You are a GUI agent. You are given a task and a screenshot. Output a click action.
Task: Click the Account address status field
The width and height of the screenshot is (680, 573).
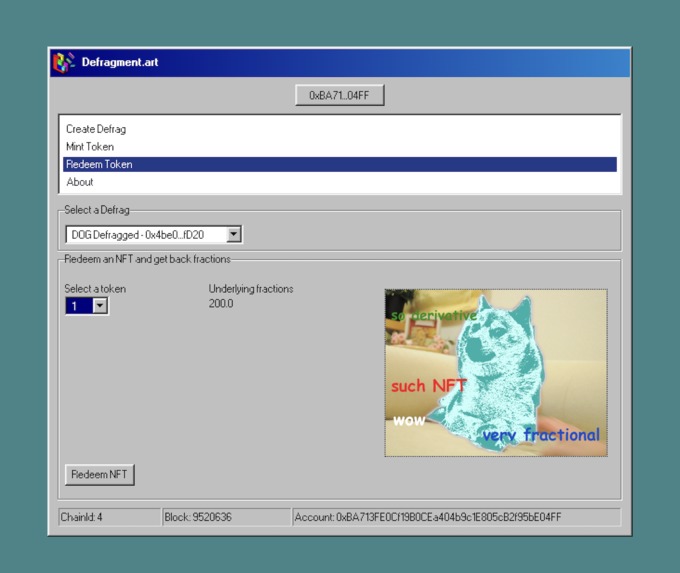[457, 517]
